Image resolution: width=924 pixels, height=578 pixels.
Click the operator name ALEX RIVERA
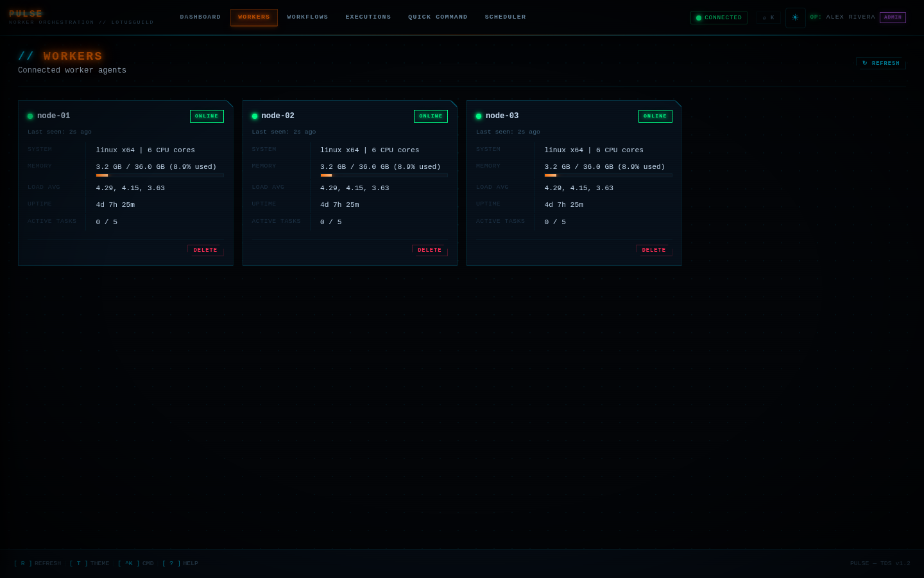tap(851, 17)
